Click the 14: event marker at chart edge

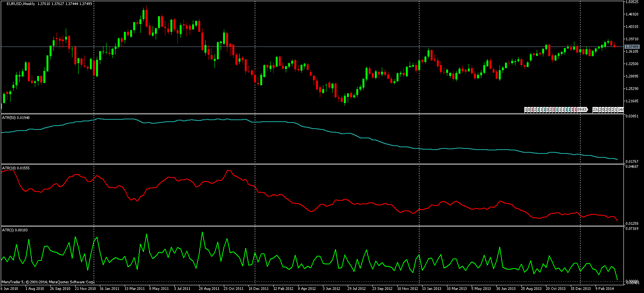(x=620, y=110)
